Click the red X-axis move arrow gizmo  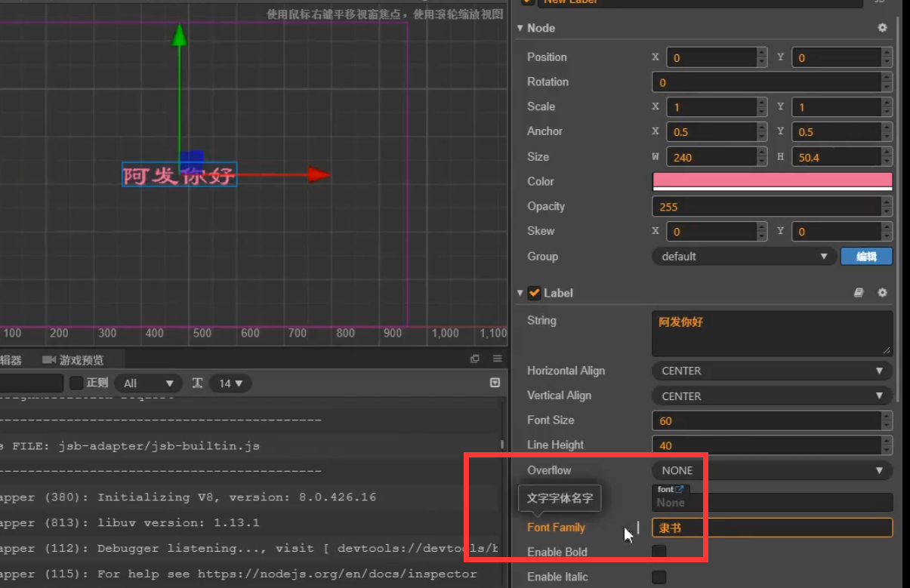tap(319, 175)
